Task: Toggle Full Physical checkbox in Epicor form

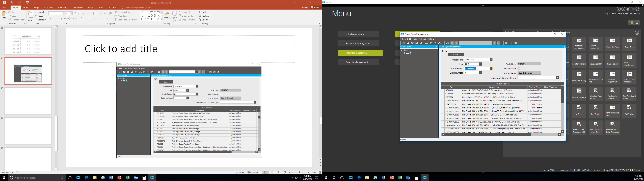Action: (x=519, y=69)
